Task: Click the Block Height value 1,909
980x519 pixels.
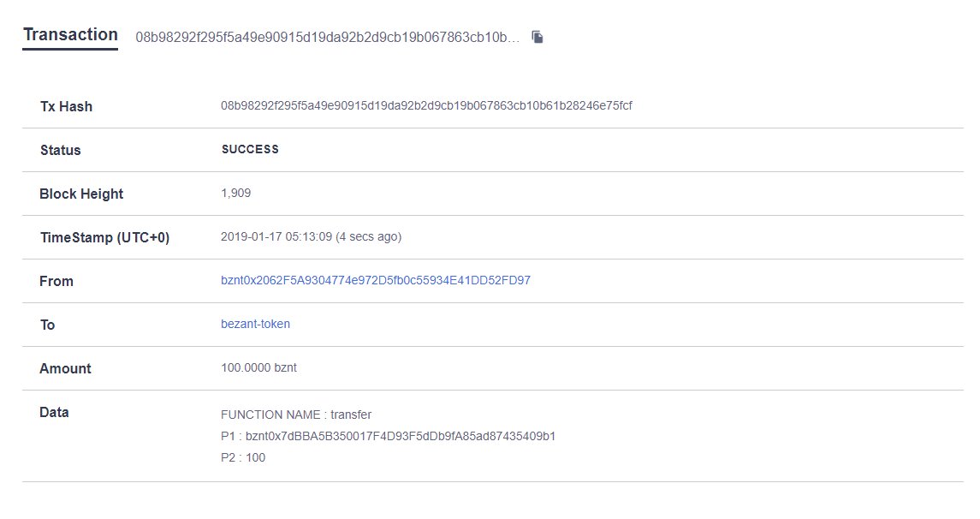Action: click(235, 193)
